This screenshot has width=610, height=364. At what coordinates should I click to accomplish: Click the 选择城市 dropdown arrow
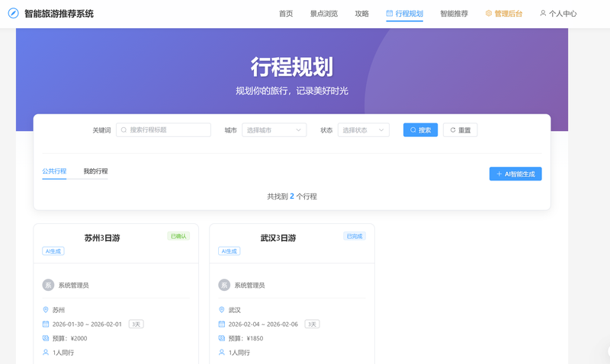click(x=298, y=129)
